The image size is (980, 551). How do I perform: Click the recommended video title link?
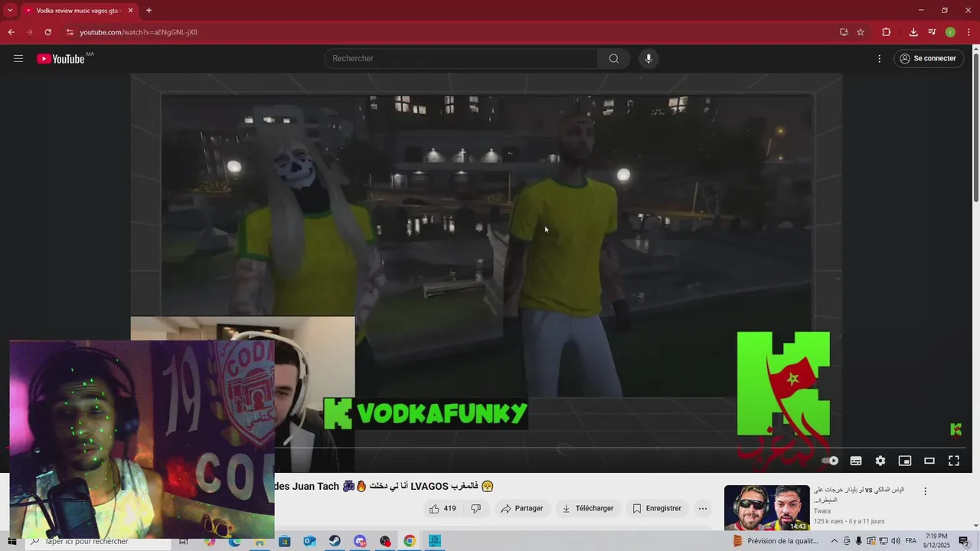pyautogui.click(x=859, y=494)
